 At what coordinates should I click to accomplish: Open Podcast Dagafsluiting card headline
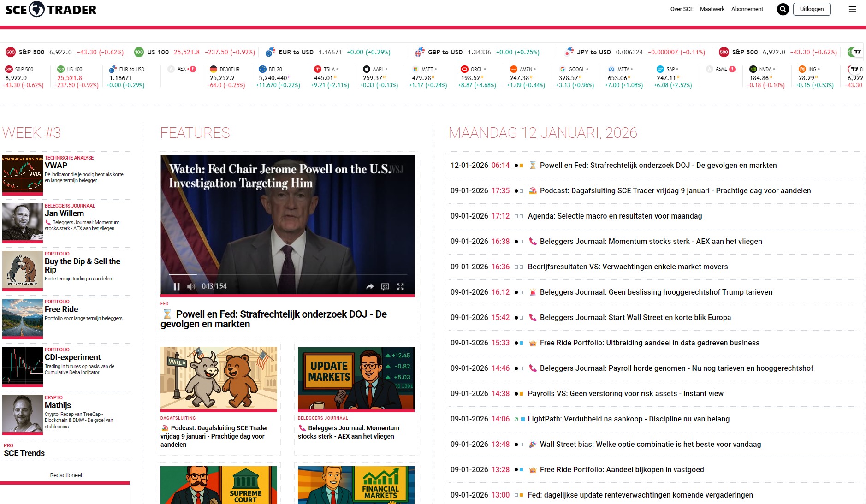(214, 436)
